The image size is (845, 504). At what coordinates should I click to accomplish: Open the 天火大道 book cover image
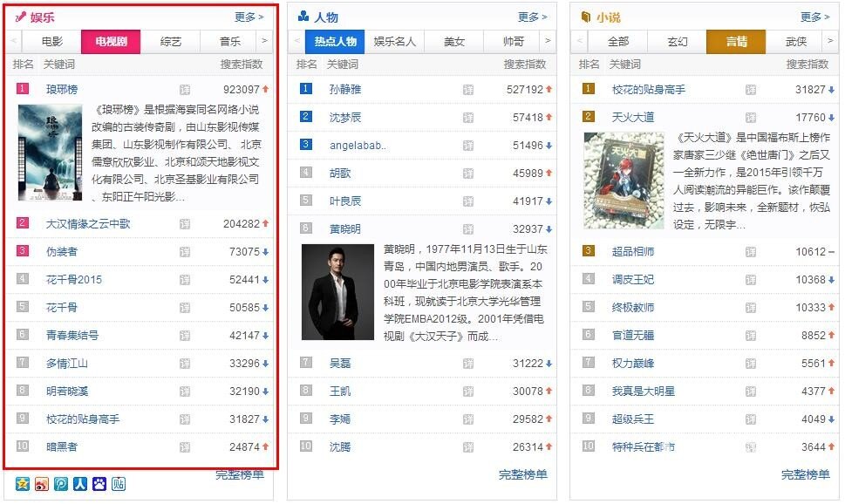(x=617, y=180)
